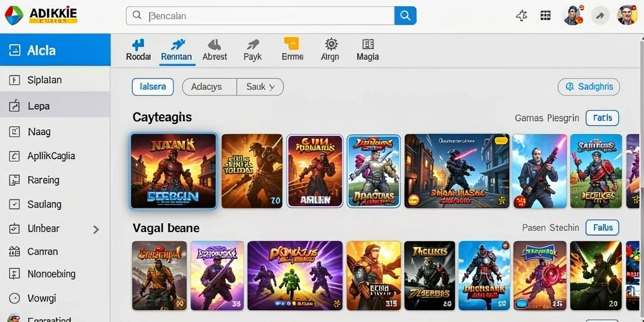644x322 pixels.
Task: Open the sparkle icon in header
Action: tap(521, 16)
